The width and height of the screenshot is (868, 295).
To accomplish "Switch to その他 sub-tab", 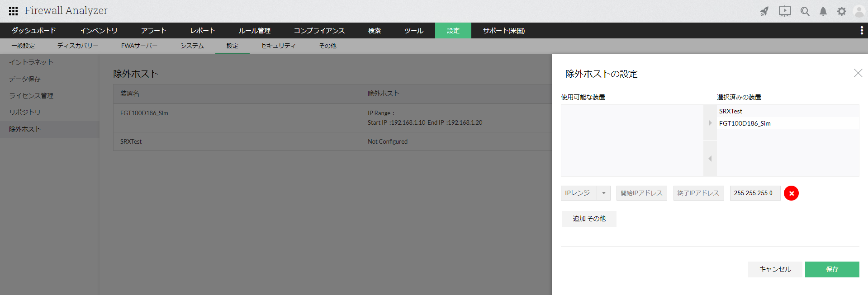I will (x=327, y=46).
